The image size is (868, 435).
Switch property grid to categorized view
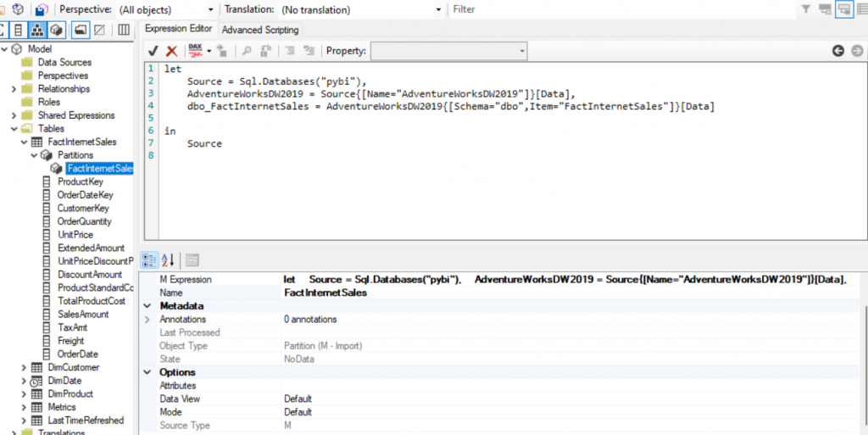[x=149, y=259]
